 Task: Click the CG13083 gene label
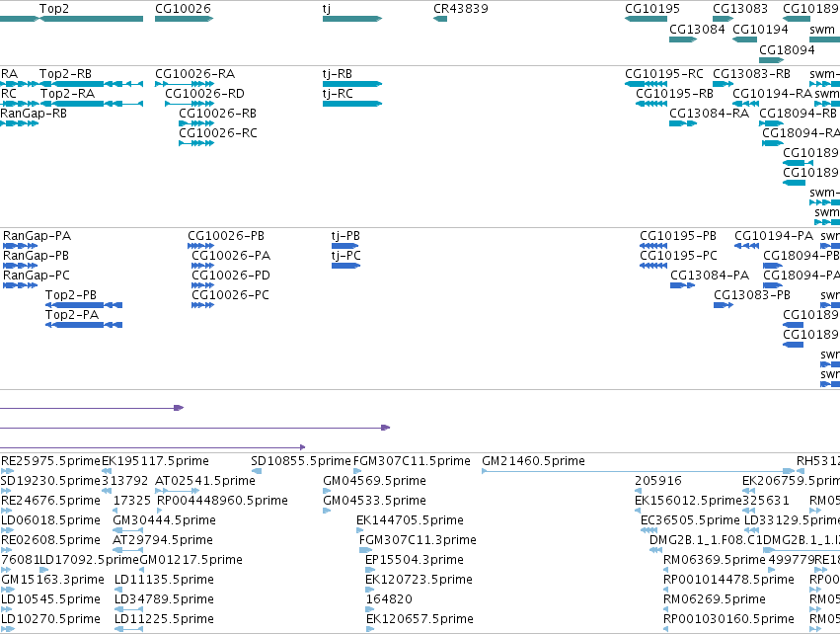point(740,9)
